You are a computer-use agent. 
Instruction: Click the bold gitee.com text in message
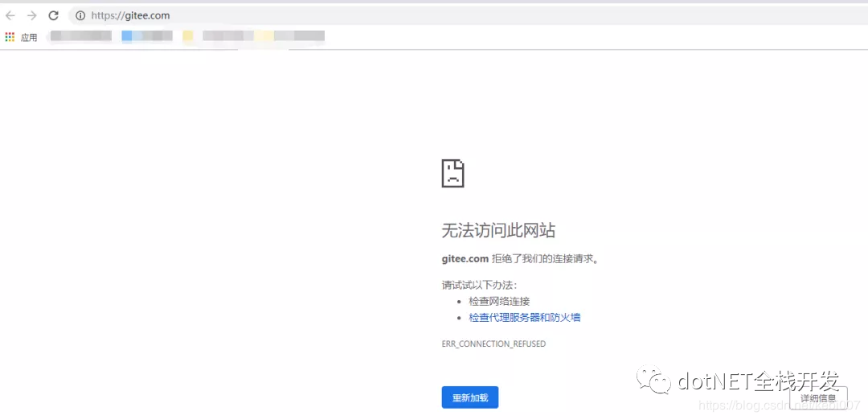(465, 258)
